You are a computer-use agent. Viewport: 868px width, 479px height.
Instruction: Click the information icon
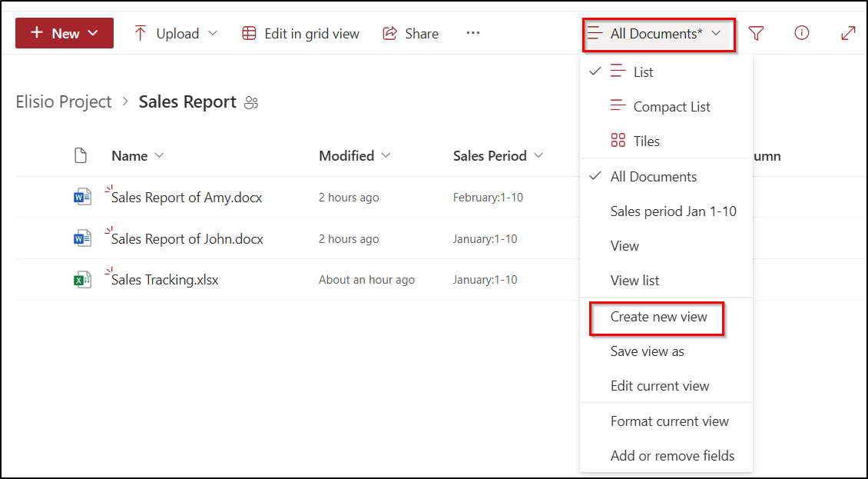click(x=801, y=33)
